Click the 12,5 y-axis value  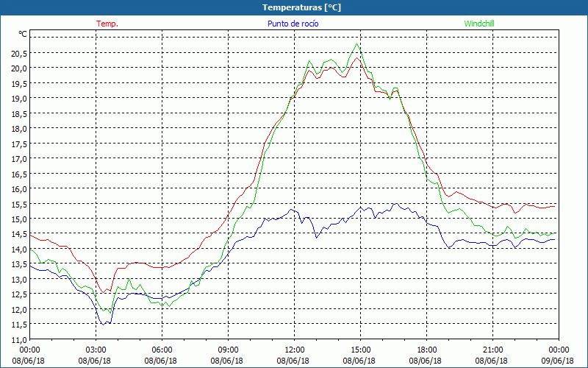(19, 295)
